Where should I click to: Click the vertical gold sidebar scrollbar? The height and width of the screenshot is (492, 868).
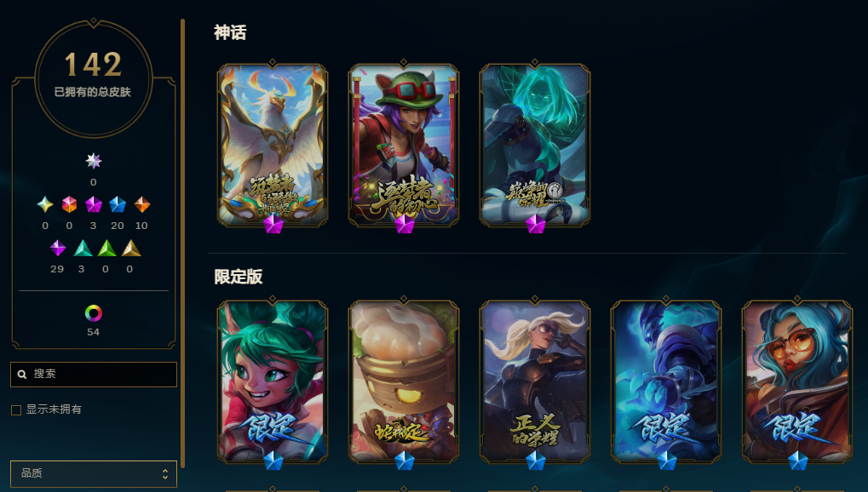pyautogui.click(x=182, y=243)
